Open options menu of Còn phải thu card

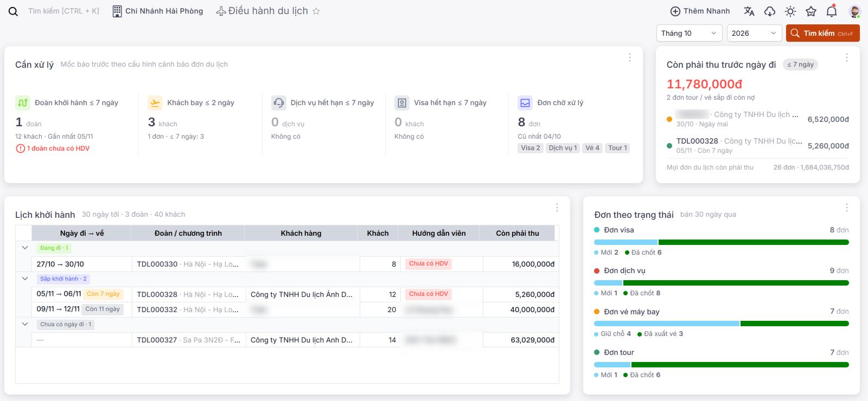846,57
